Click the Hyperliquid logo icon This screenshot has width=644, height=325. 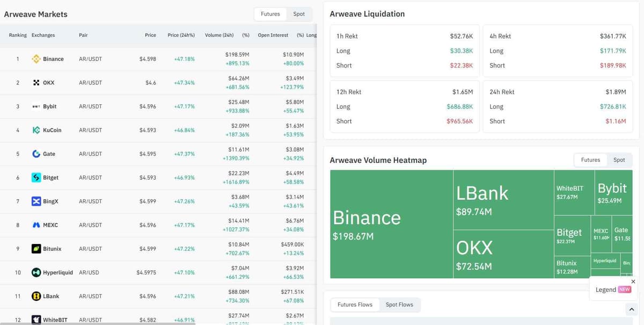[x=36, y=272]
